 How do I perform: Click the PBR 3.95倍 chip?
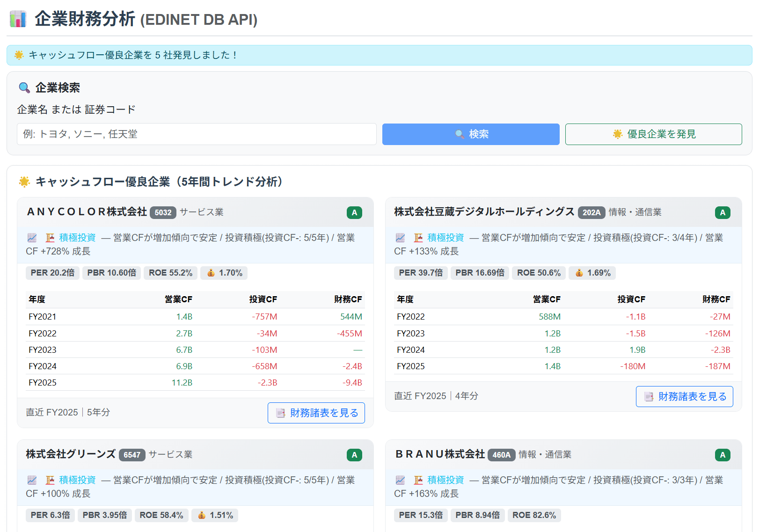[105, 515]
